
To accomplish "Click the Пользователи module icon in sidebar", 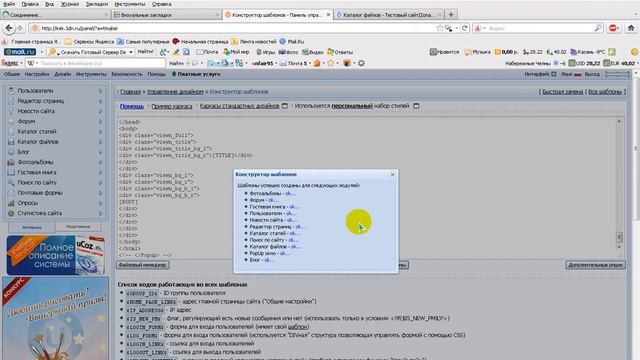I will click(x=11, y=91).
